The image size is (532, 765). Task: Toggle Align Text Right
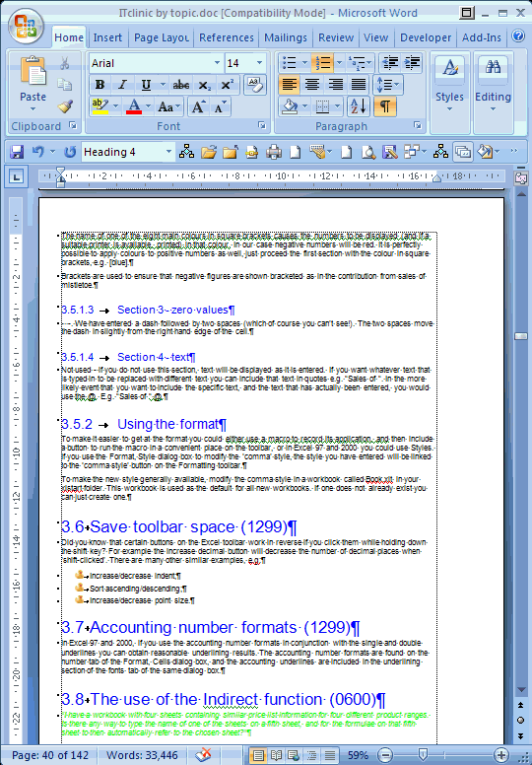pos(336,85)
